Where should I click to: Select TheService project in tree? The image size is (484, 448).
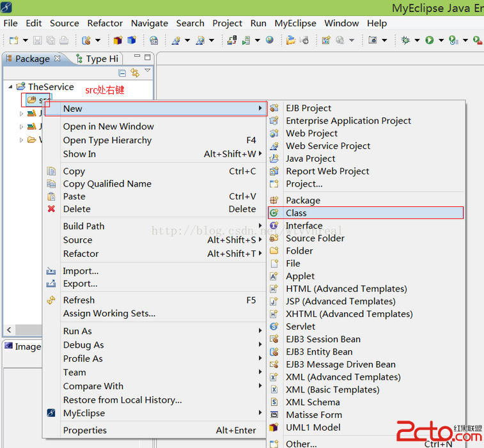click(x=51, y=87)
